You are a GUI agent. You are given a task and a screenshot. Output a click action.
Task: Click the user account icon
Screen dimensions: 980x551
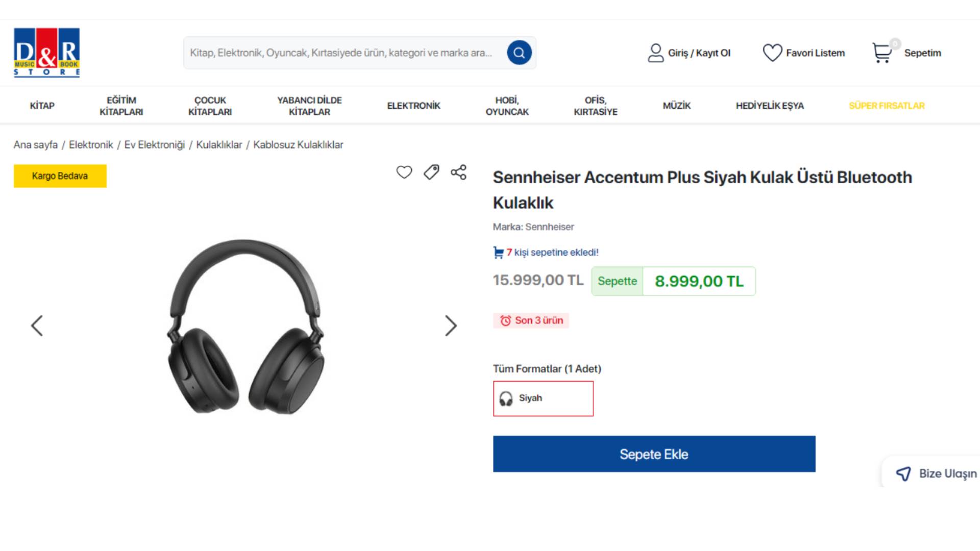[x=655, y=53]
